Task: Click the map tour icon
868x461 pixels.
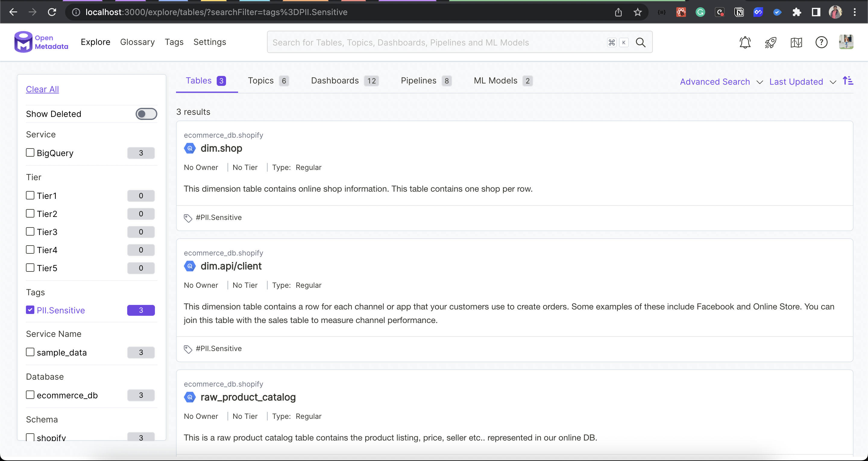Action: [796, 42]
